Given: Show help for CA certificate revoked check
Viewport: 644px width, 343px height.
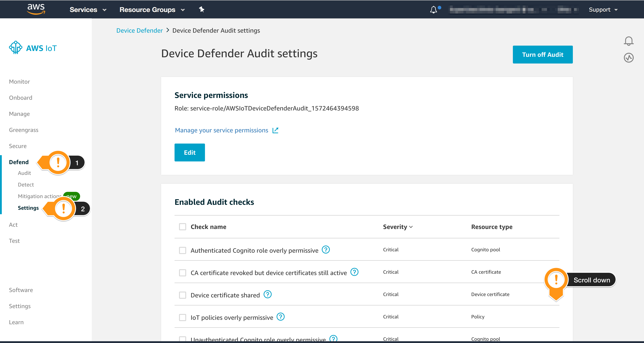Looking at the screenshot, I should (x=354, y=272).
